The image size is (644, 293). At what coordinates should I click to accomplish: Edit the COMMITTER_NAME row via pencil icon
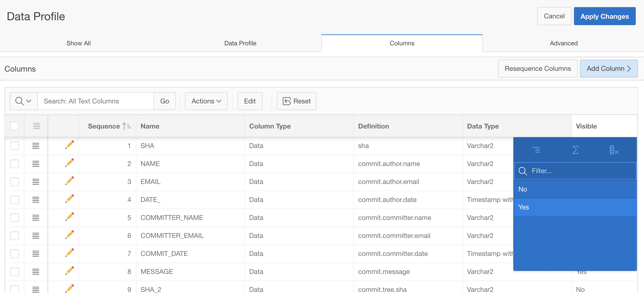pos(69,217)
